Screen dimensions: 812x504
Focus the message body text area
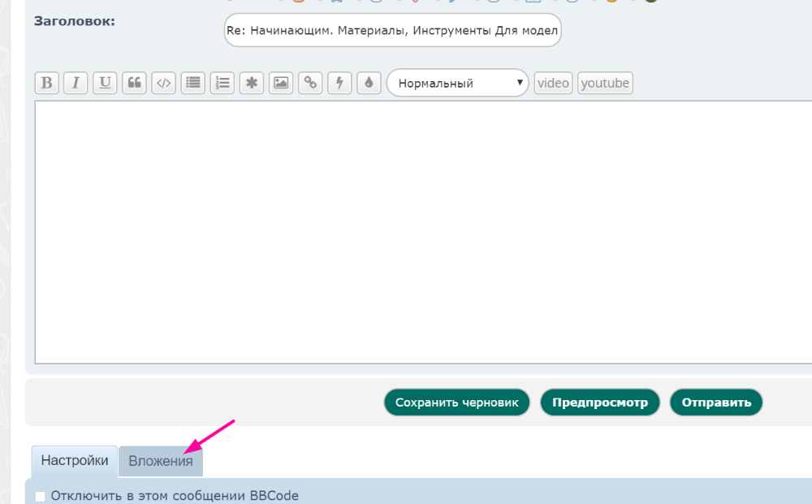422,231
